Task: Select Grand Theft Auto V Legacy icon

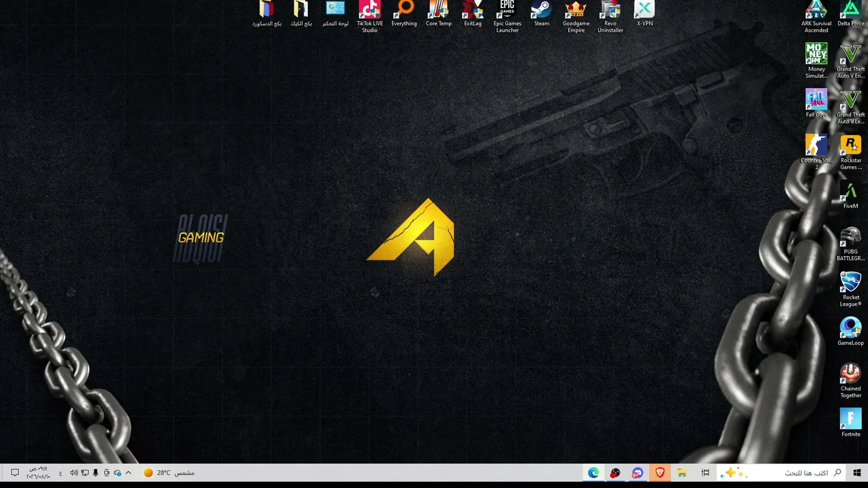Action: click(850, 106)
